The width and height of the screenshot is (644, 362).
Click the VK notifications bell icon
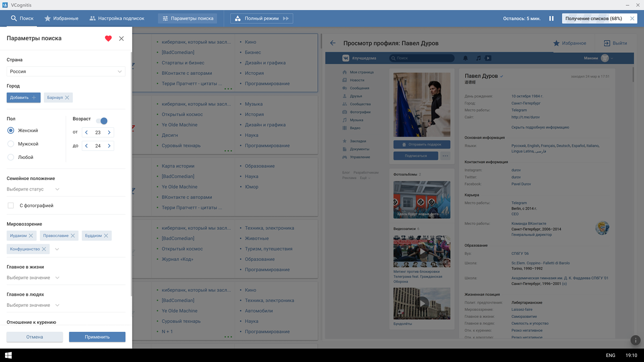[465, 58]
